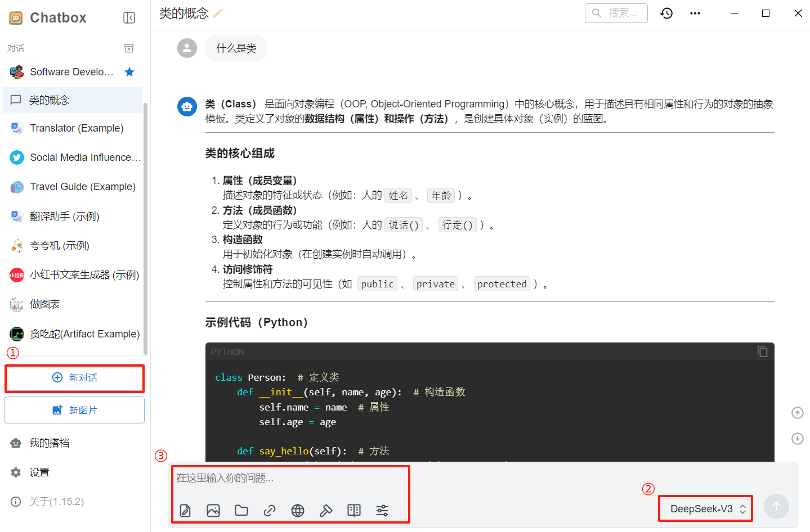
Task: Expand the clear conversations control in sidebar
Action: pos(129,48)
